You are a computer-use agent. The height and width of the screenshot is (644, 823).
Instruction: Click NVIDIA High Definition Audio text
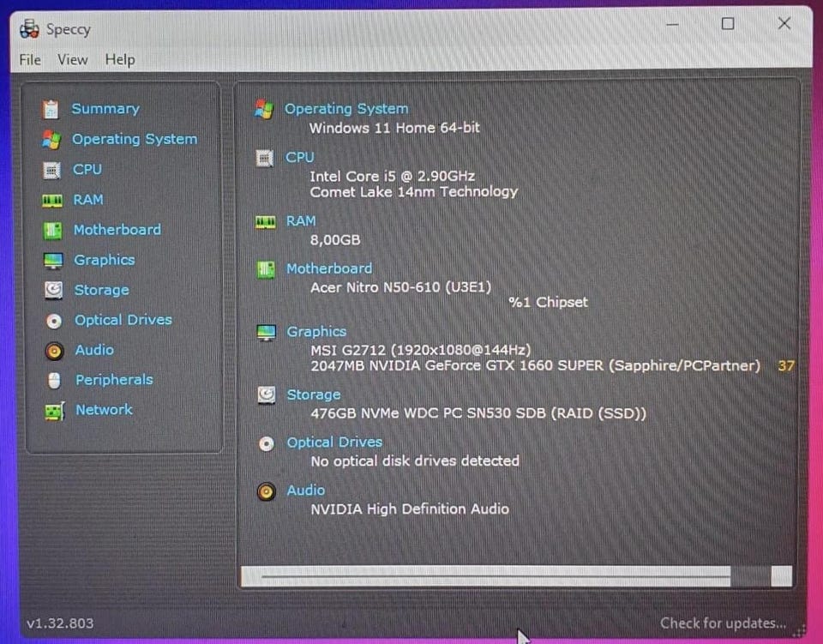click(x=410, y=509)
